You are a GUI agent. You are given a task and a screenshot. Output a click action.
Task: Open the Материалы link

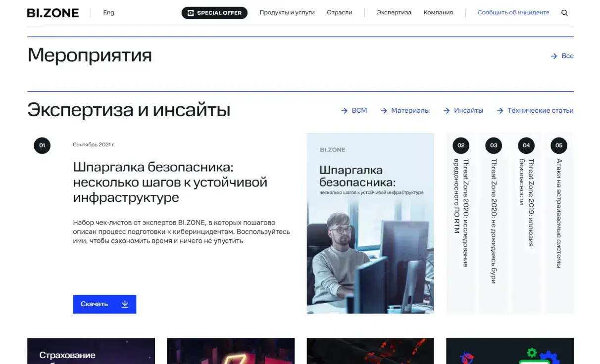(x=405, y=111)
